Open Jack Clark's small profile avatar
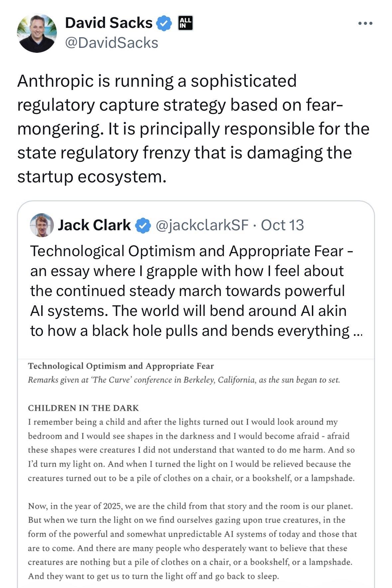392x588 pixels. (42, 225)
